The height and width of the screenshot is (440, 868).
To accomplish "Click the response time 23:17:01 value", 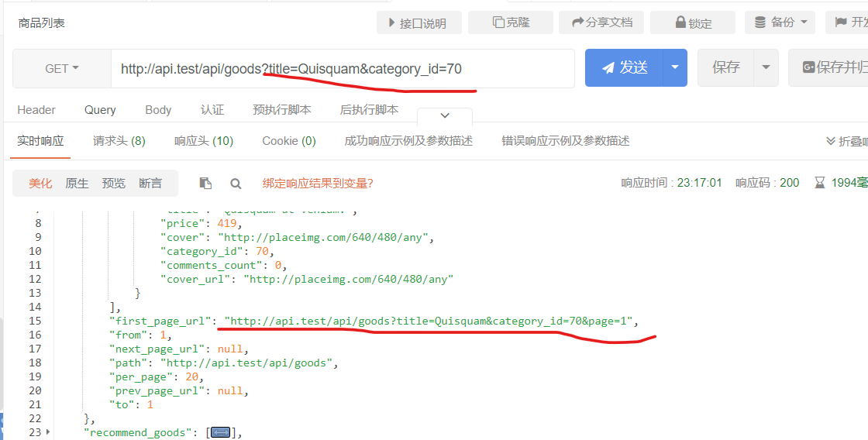I will click(700, 183).
